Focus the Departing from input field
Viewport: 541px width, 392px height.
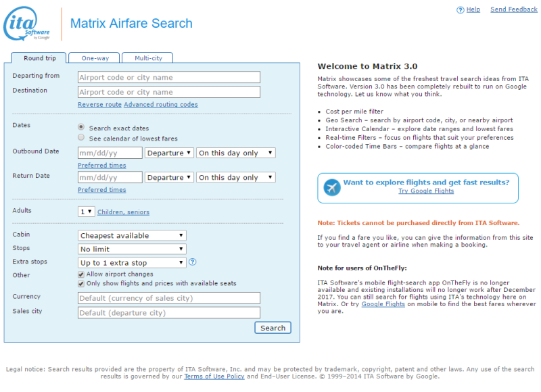(168, 77)
